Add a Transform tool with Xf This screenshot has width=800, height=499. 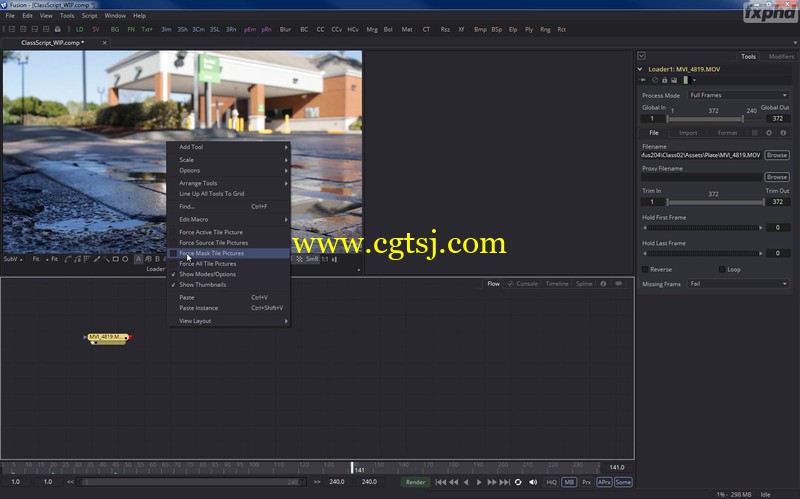click(461, 30)
